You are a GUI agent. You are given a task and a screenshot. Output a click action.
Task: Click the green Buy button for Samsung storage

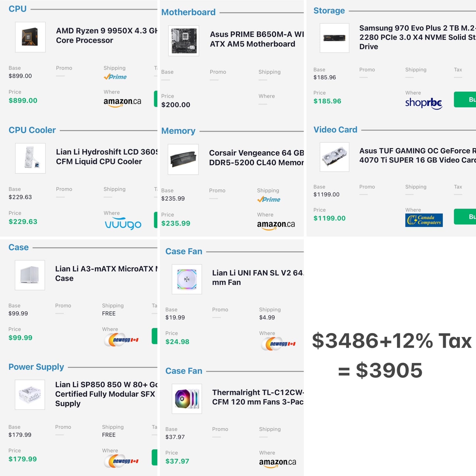pos(466,99)
